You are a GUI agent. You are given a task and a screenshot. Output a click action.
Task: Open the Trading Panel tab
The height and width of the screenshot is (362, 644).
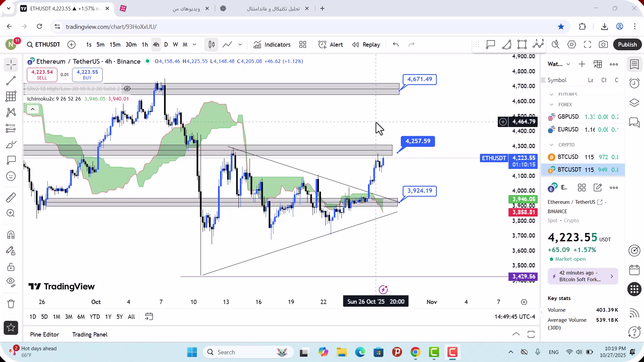tap(90, 335)
